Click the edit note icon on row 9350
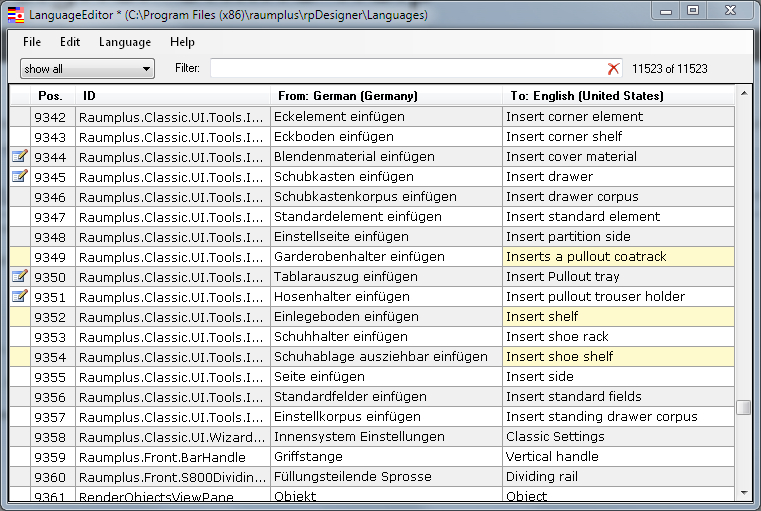 point(19,277)
